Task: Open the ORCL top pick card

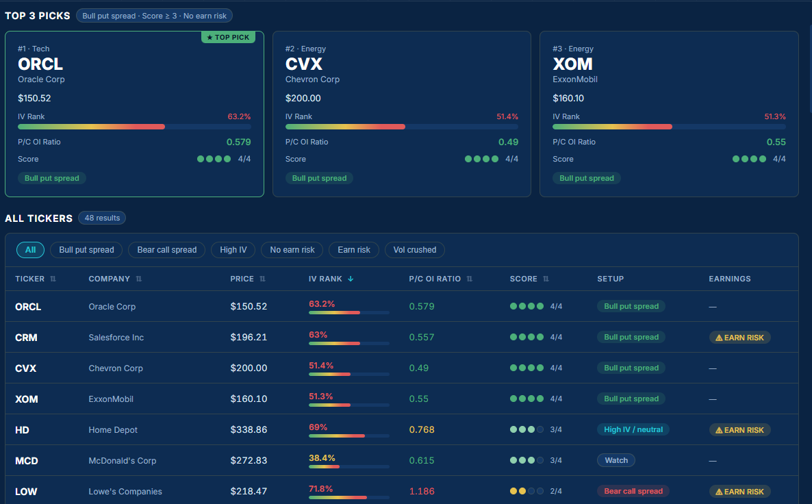Action: click(x=135, y=114)
